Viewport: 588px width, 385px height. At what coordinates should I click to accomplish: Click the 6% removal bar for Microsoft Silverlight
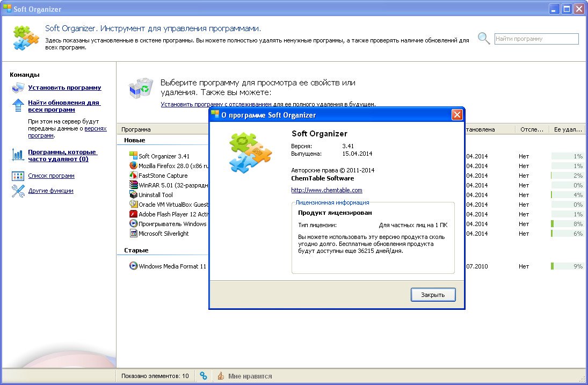pos(567,234)
